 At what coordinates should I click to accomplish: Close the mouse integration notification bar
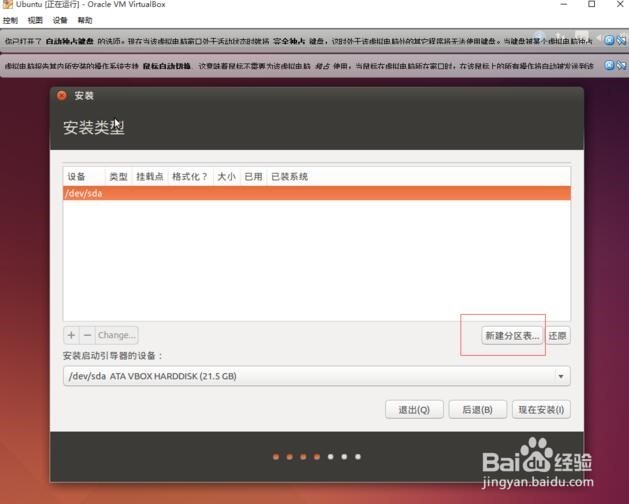coord(609,65)
